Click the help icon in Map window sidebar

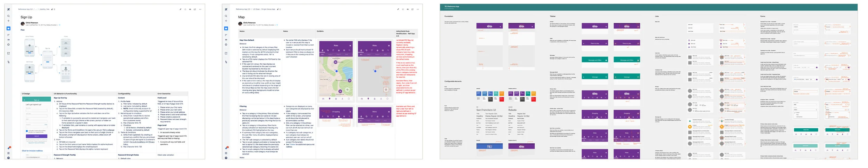pyautogui.click(x=226, y=158)
